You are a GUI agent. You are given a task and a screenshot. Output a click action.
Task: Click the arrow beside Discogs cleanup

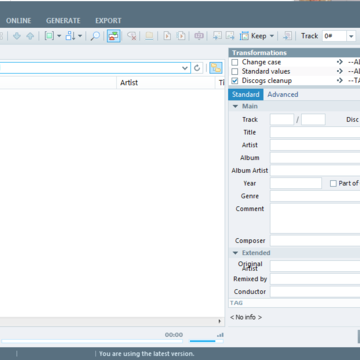tap(340, 81)
